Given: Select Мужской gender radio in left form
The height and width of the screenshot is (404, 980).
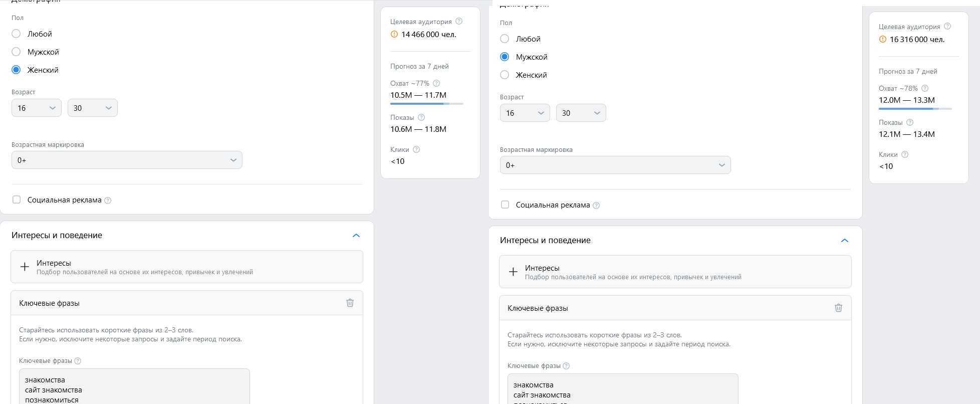Looking at the screenshot, I should (16, 52).
